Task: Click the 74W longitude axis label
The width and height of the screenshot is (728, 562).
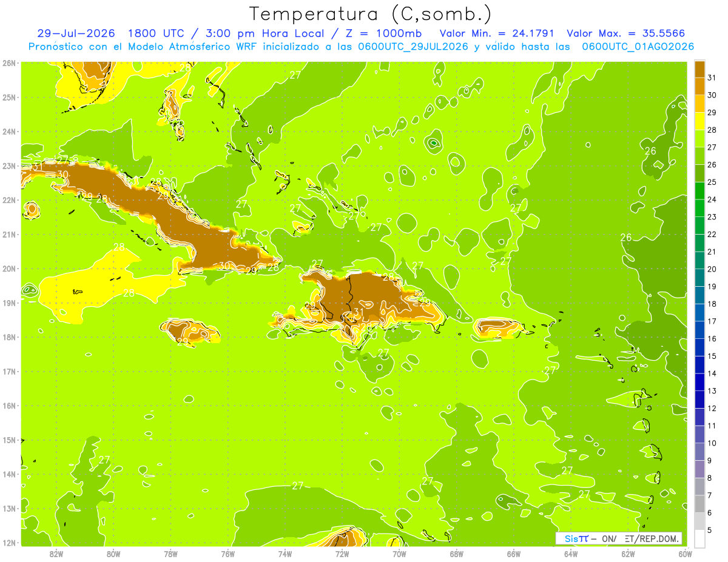Action: 285,554
